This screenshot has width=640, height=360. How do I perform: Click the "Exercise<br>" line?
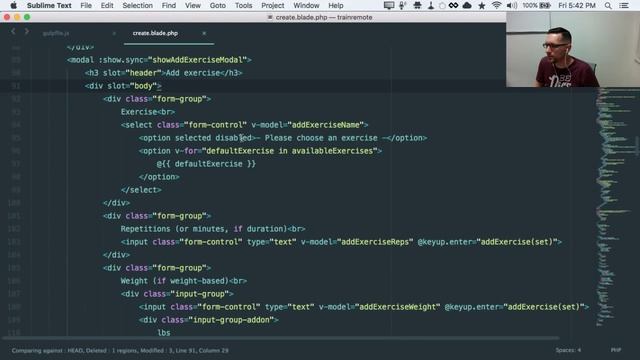pos(148,112)
